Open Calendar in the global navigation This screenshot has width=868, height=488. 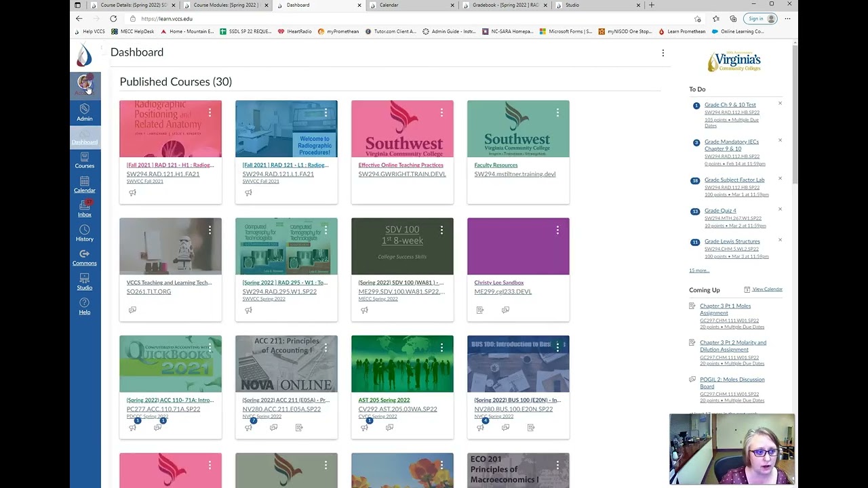coord(85,184)
